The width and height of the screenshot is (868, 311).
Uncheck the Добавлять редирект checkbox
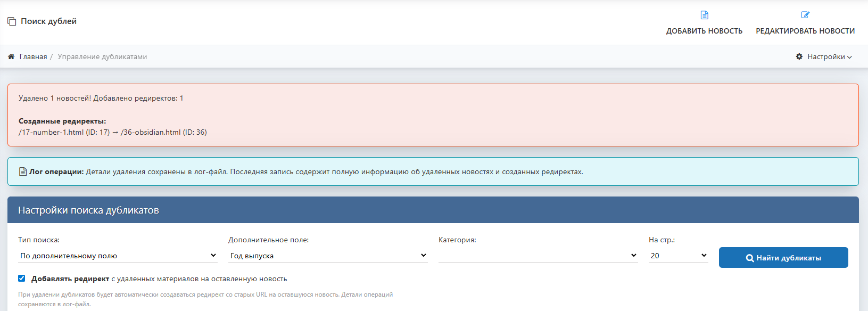(x=22, y=278)
